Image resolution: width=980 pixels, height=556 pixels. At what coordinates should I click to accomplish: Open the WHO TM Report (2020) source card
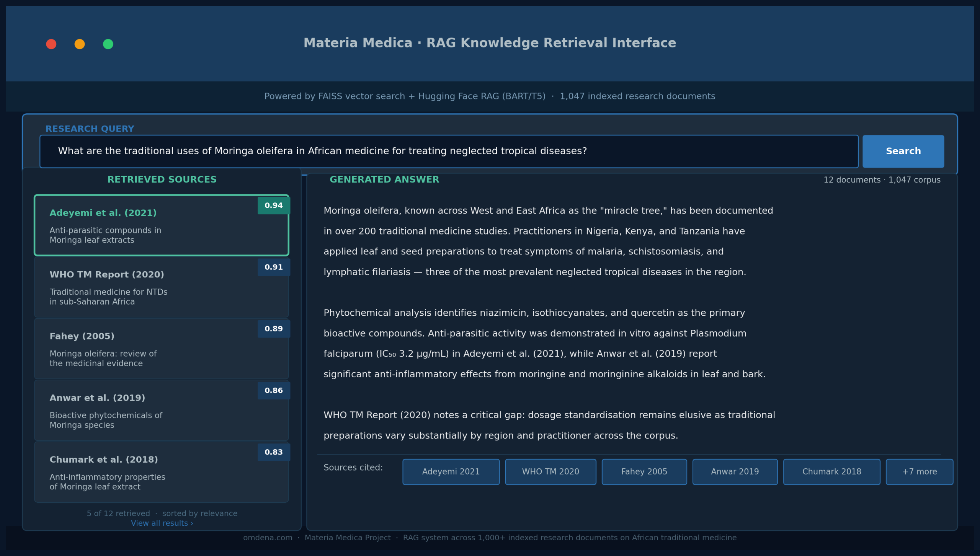[x=161, y=287]
